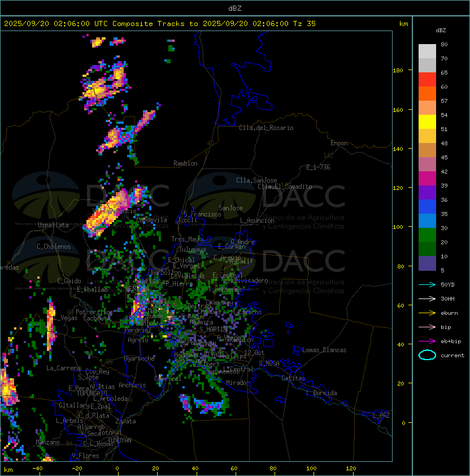Click the Ugarteche label

pos(140,358)
